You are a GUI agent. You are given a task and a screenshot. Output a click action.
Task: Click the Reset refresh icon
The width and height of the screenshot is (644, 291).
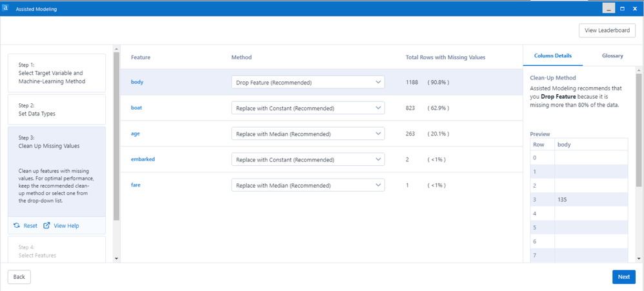click(17, 226)
